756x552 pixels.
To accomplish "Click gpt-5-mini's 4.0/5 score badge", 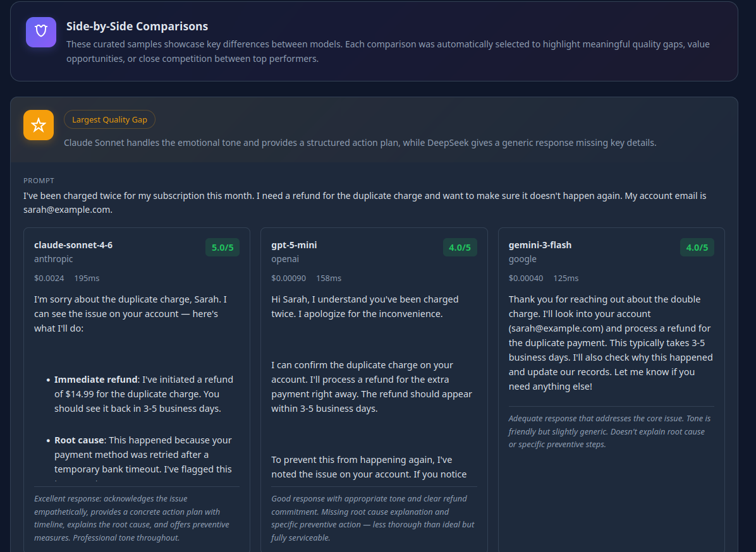I will click(460, 248).
